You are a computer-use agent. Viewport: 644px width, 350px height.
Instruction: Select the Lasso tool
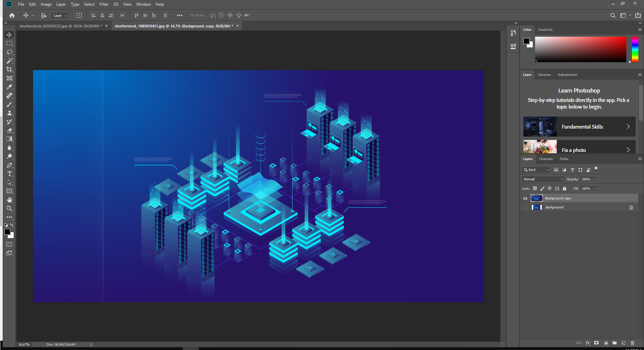[x=9, y=52]
